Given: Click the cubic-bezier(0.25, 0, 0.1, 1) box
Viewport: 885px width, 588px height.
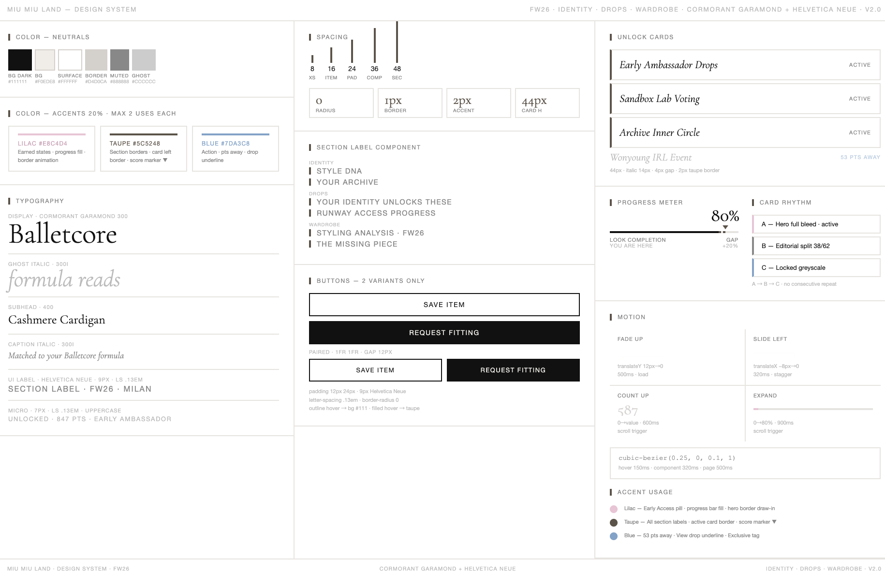Looking at the screenshot, I should [745, 463].
